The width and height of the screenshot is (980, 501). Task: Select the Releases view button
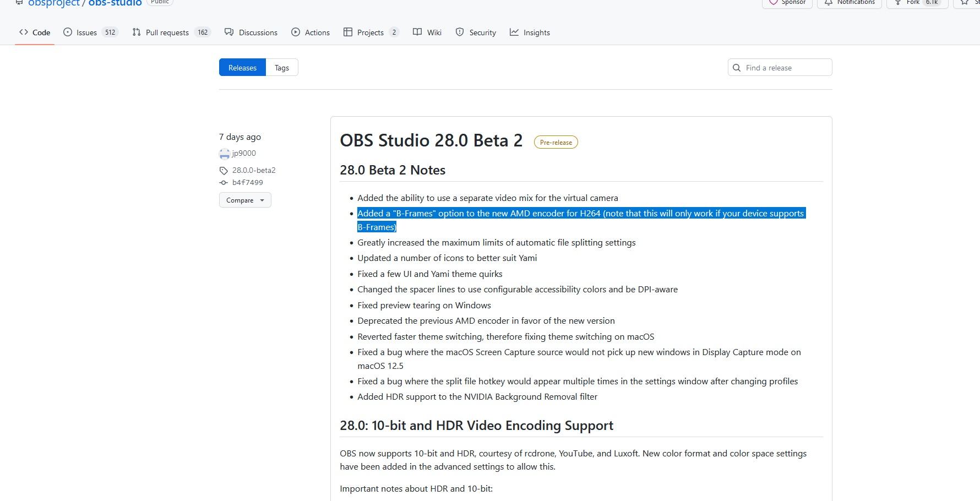point(242,68)
